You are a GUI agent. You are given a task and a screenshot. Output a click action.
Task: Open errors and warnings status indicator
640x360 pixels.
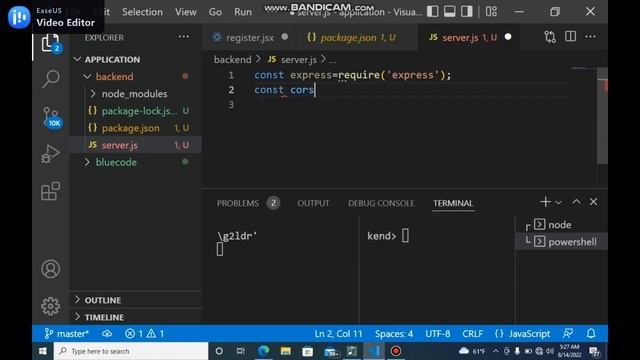pyautogui.click(x=144, y=333)
